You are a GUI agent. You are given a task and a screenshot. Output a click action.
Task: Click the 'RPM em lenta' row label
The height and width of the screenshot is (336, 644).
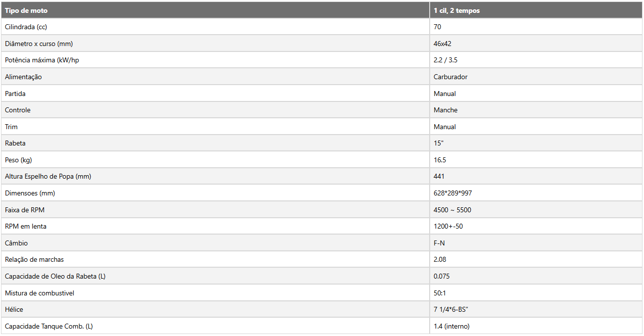pos(26,226)
